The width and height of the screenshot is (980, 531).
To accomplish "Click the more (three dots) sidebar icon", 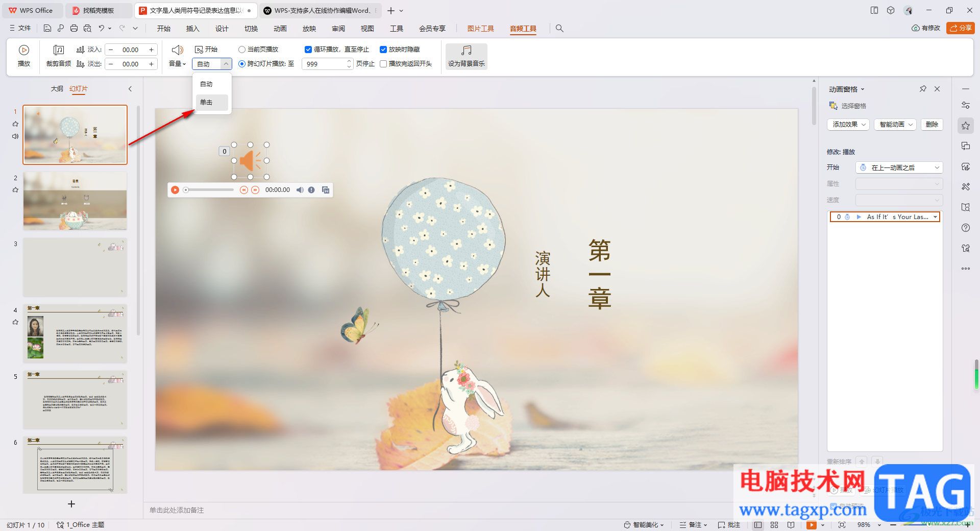I will click(x=966, y=269).
